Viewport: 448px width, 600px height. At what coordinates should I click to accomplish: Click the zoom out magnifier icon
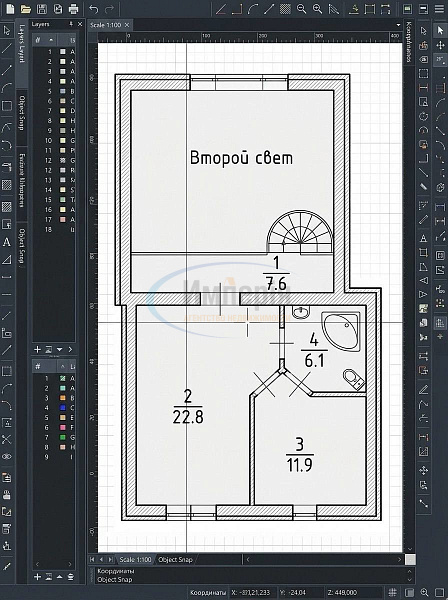[x=301, y=9]
